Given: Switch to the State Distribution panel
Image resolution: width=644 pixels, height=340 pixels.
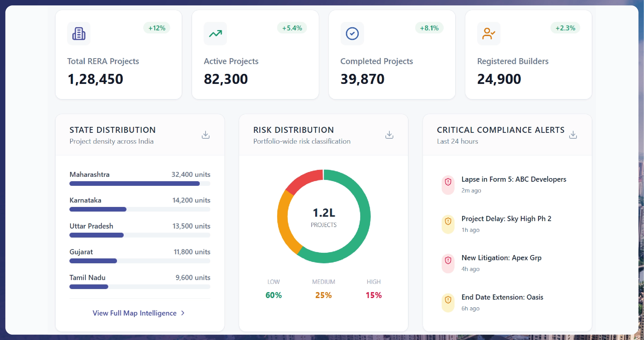Looking at the screenshot, I should tap(112, 130).
